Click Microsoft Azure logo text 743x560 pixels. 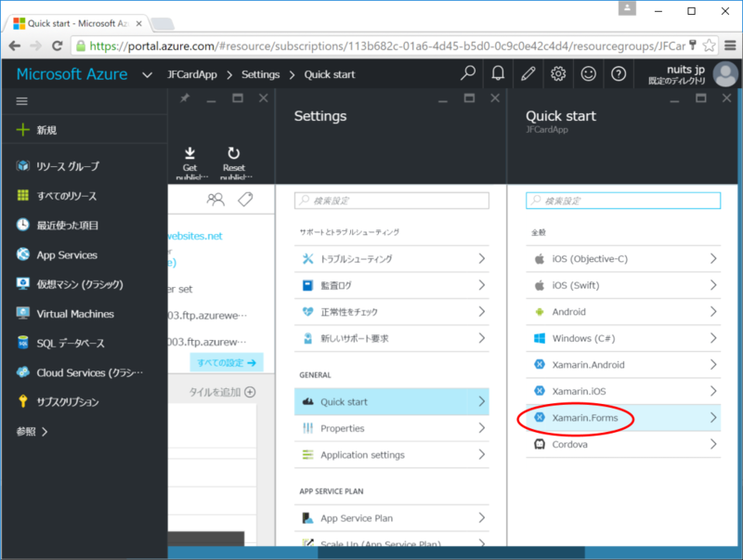pos(72,74)
